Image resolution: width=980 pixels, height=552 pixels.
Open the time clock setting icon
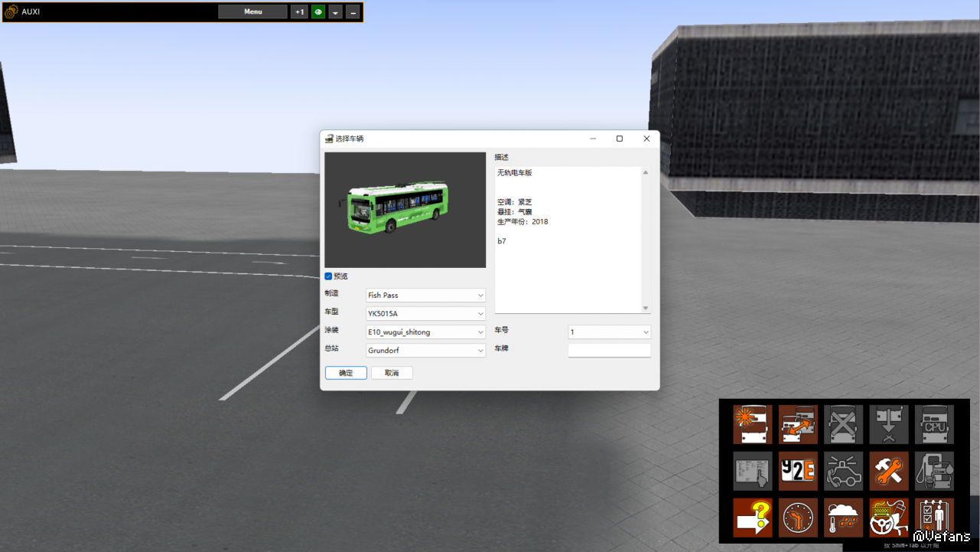pyautogui.click(x=798, y=518)
